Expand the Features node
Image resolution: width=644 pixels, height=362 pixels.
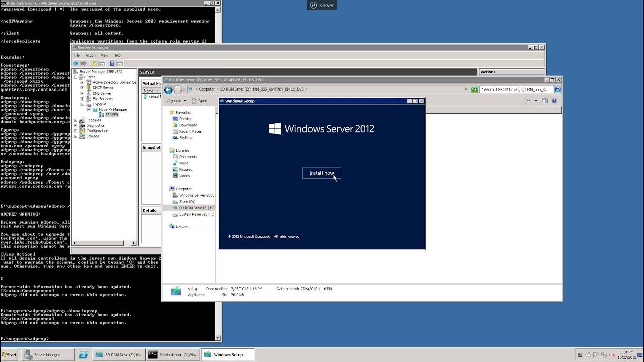pos(76,120)
